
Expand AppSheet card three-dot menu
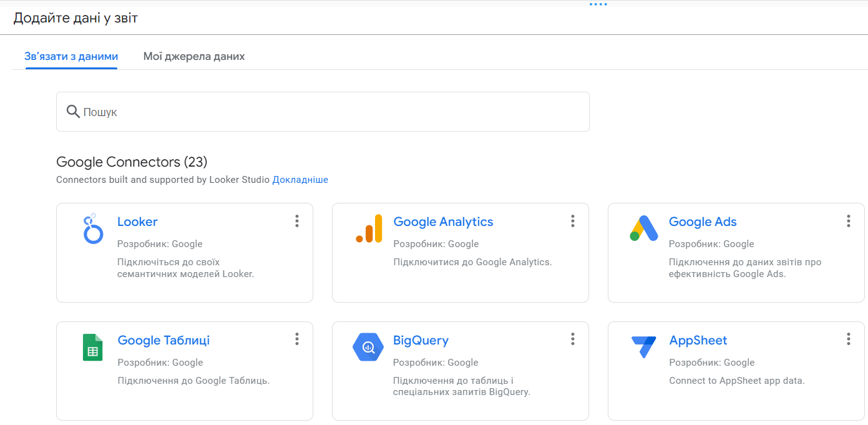pos(848,339)
